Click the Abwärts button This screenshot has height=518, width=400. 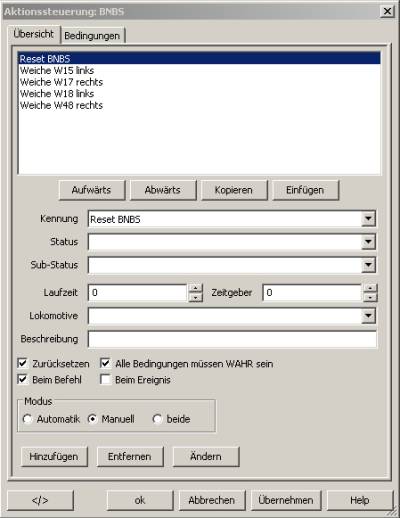163,190
